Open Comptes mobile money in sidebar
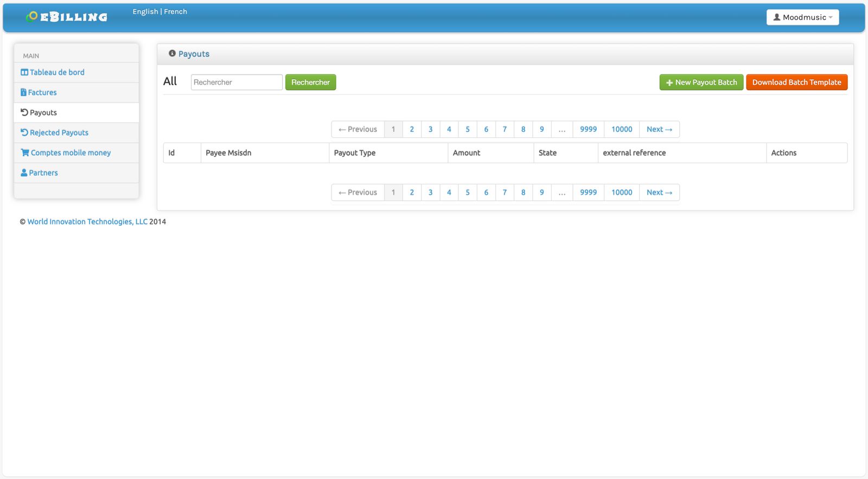This screenshot has height=479, width=868. click(76, 152)
